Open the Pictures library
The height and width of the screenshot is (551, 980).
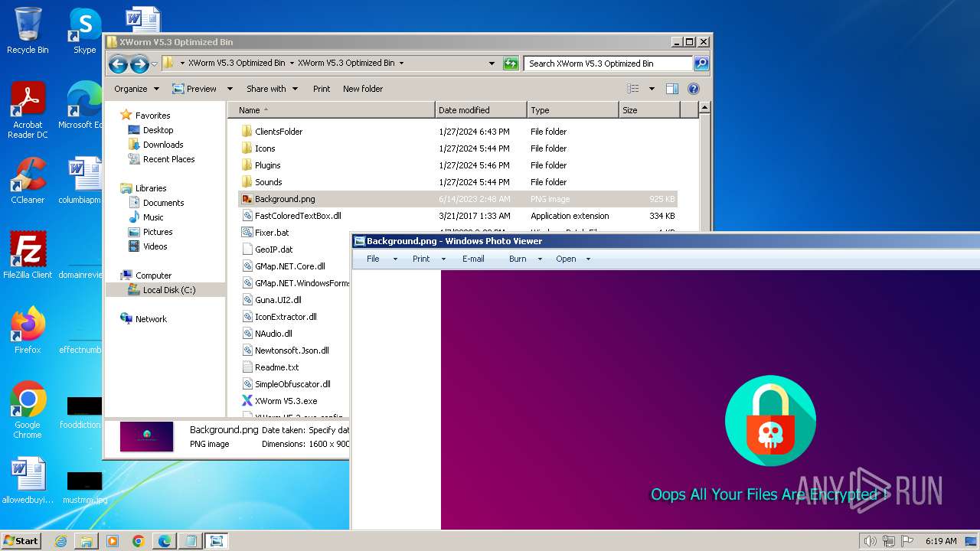tap(158, 232)
